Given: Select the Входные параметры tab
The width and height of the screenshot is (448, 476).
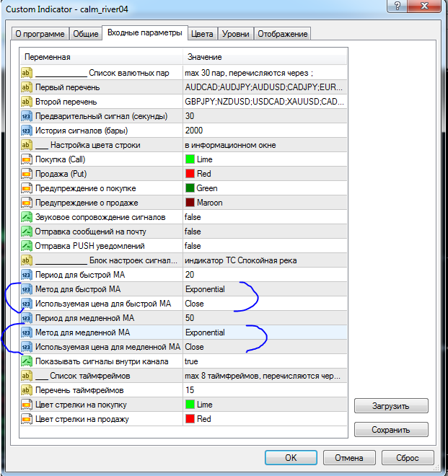Looking at the screenshot, I should pyautogui.click(x=145, y=32).
